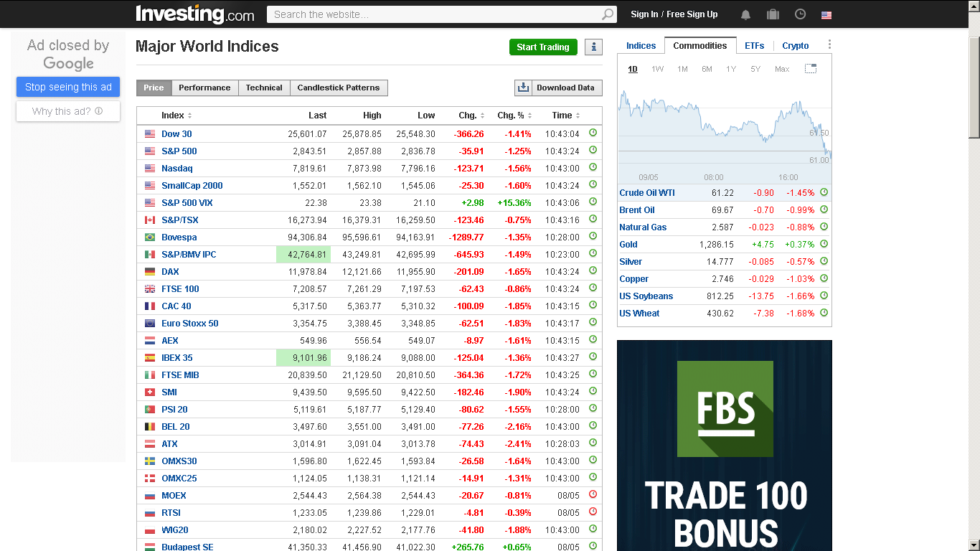Image resolution: width=980 pixels, height=551 pixels.
Task: Switch sidebar to the ETFs tab
Action: pyautogui.click(x=754, y=46)
